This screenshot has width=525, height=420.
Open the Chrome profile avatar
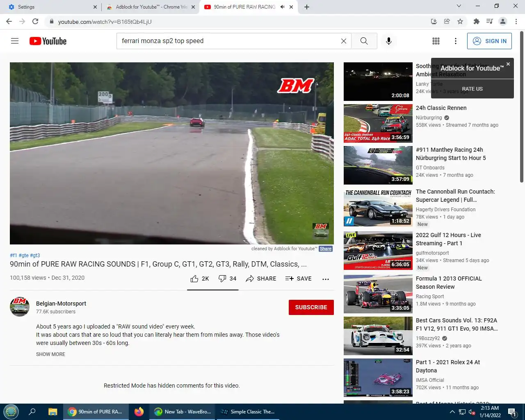502,21
